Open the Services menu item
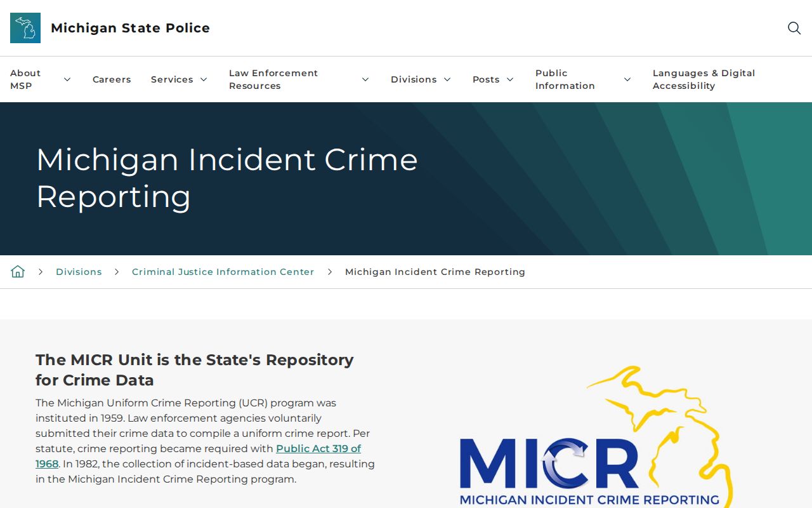This screenshot has height=508, width=812. (x=172, y=79)
